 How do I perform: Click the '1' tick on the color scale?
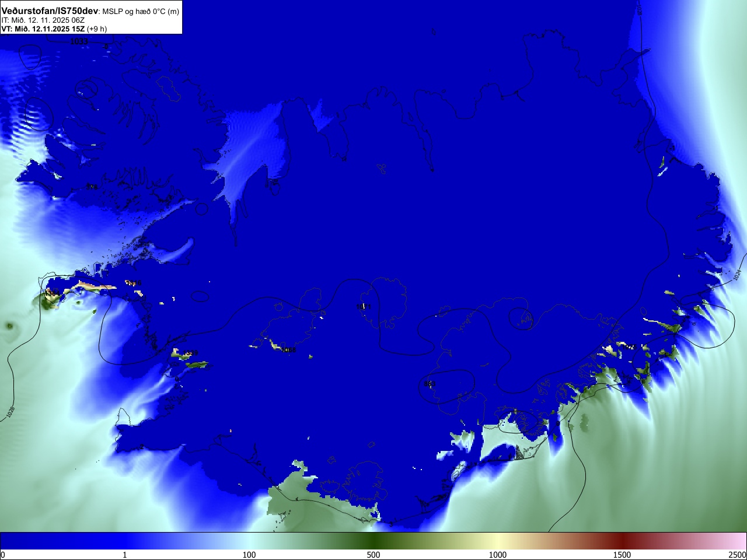tap(124, 555)
